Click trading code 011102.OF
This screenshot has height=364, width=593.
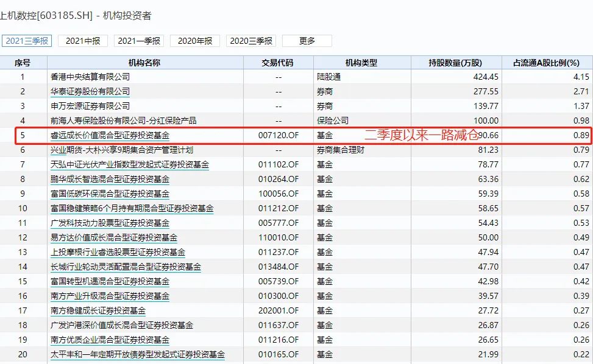(279, 164)
